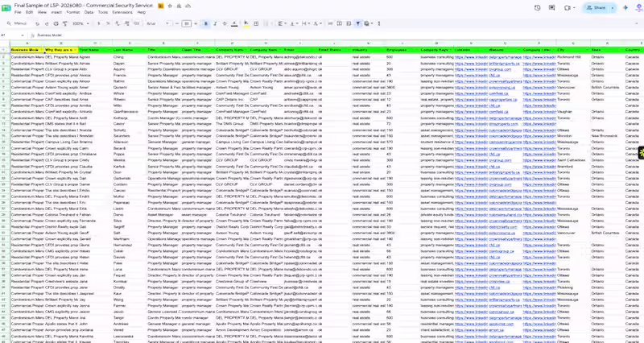
Task: Click the Share button
Action: coord(596,8)
